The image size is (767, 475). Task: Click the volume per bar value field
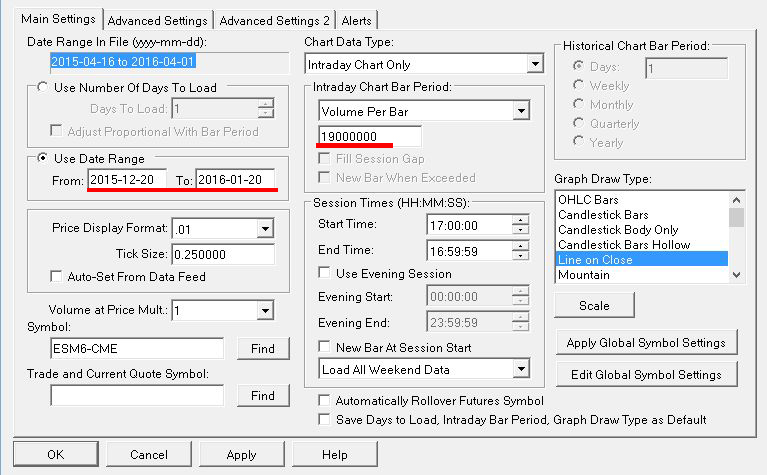[x=370, y=136]
